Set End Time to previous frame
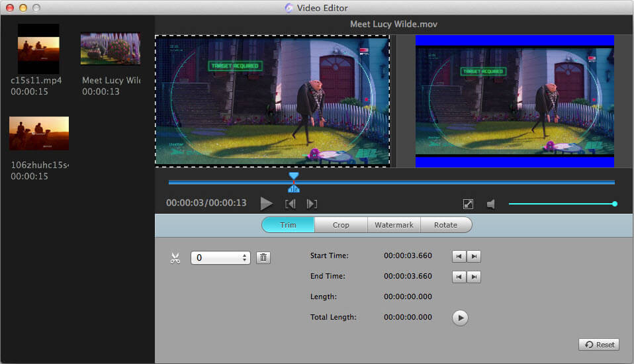 459,277
